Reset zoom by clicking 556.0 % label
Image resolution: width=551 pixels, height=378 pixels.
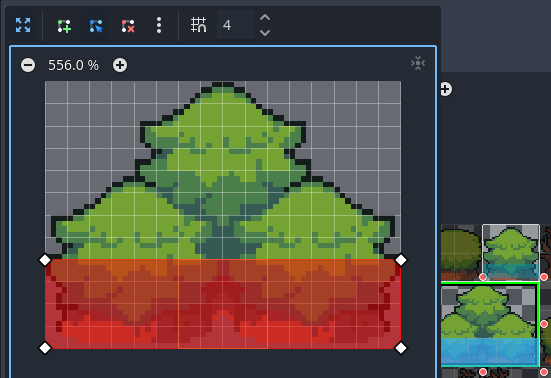73,65
